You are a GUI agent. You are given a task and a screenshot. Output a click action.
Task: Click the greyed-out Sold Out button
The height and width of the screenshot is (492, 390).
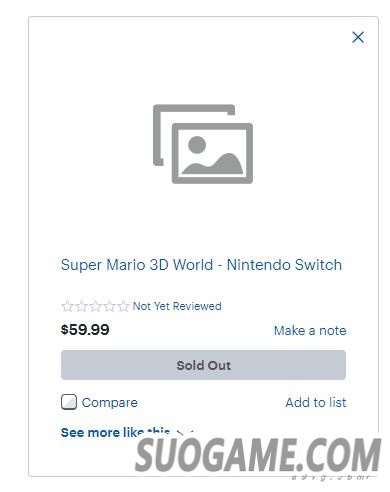[203, 365]
